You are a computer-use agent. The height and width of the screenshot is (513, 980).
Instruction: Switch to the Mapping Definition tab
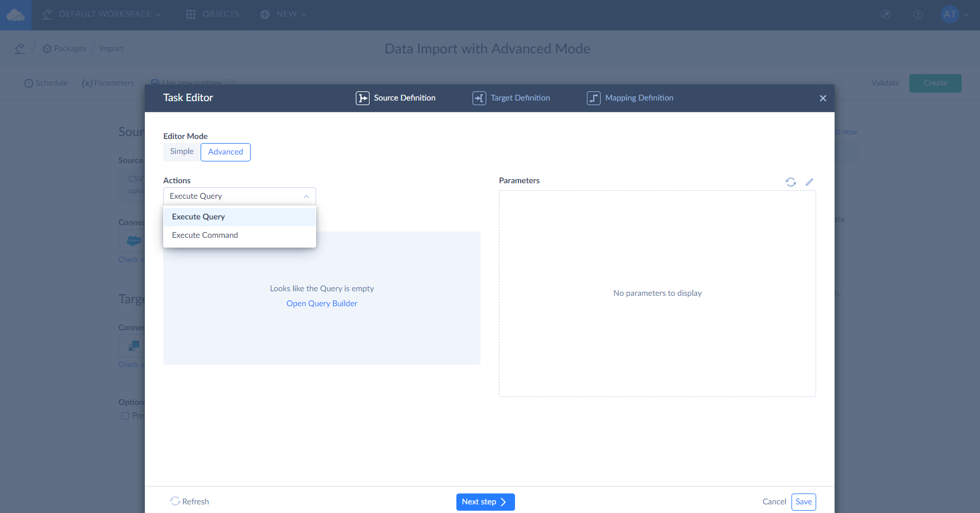(x=631, y=98)
